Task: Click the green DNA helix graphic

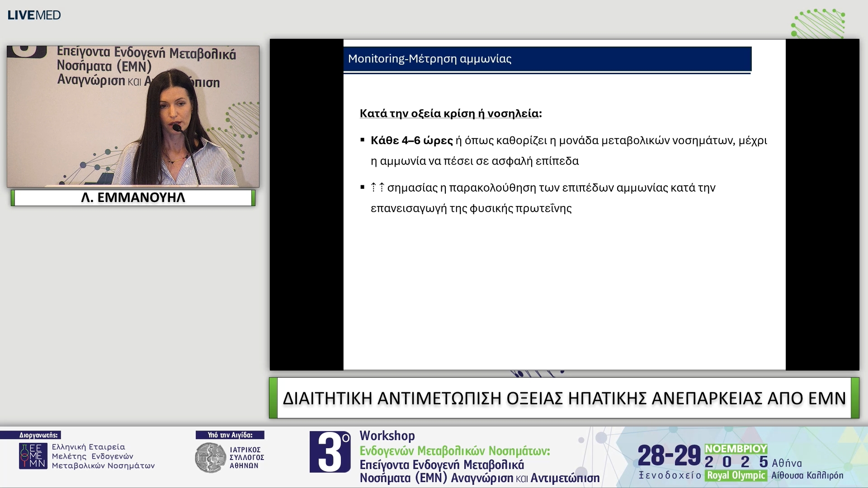Action: pyautogui.click(x=818, y=23)
